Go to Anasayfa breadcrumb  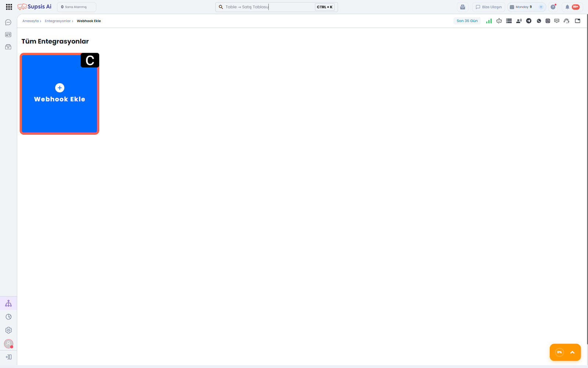(x=31, y=21)
